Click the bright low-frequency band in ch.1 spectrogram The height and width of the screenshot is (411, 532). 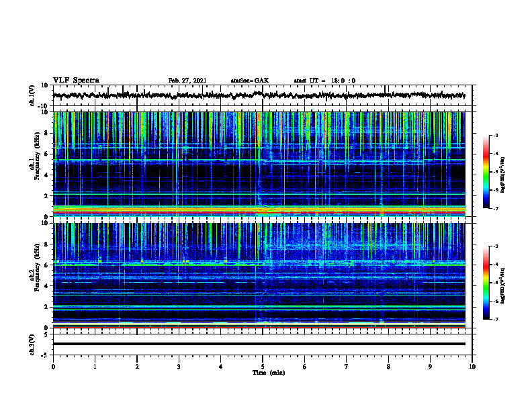(259, 211)
